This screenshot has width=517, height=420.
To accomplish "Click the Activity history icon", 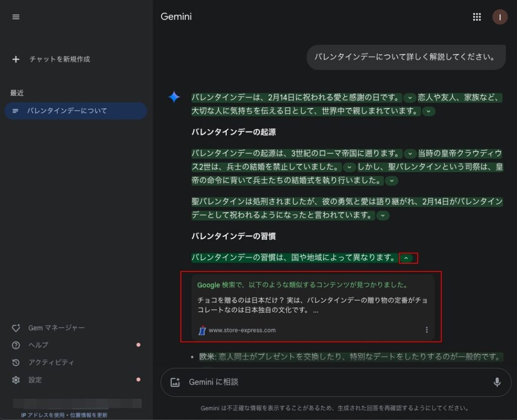I will 16,362.
